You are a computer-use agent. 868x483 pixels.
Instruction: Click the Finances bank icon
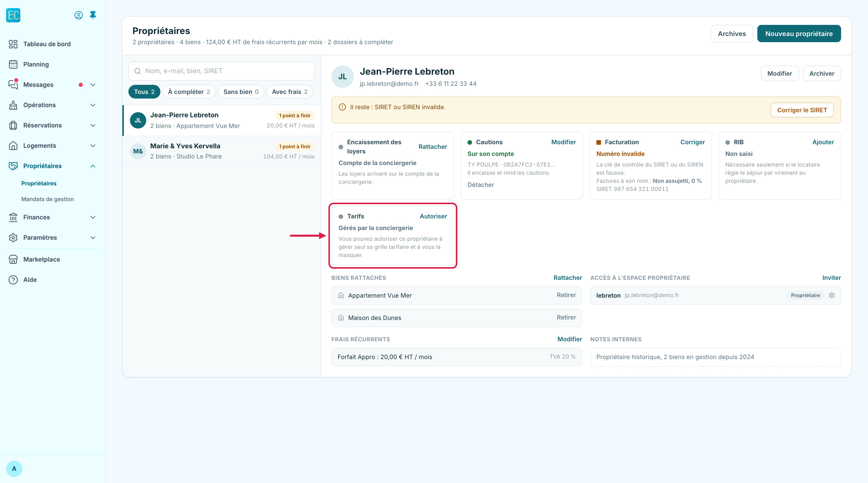click(13, 217)
